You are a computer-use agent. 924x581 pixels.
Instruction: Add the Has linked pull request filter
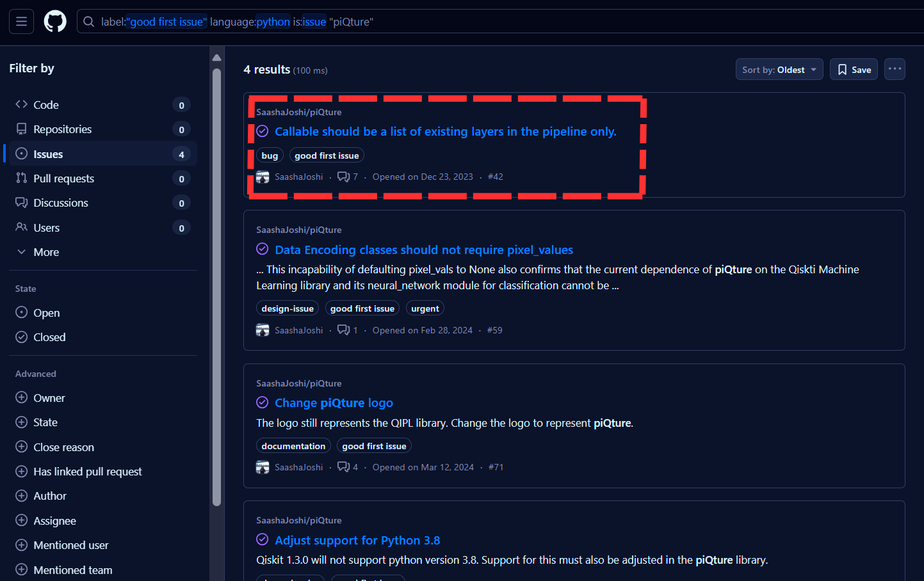[87, 472]
